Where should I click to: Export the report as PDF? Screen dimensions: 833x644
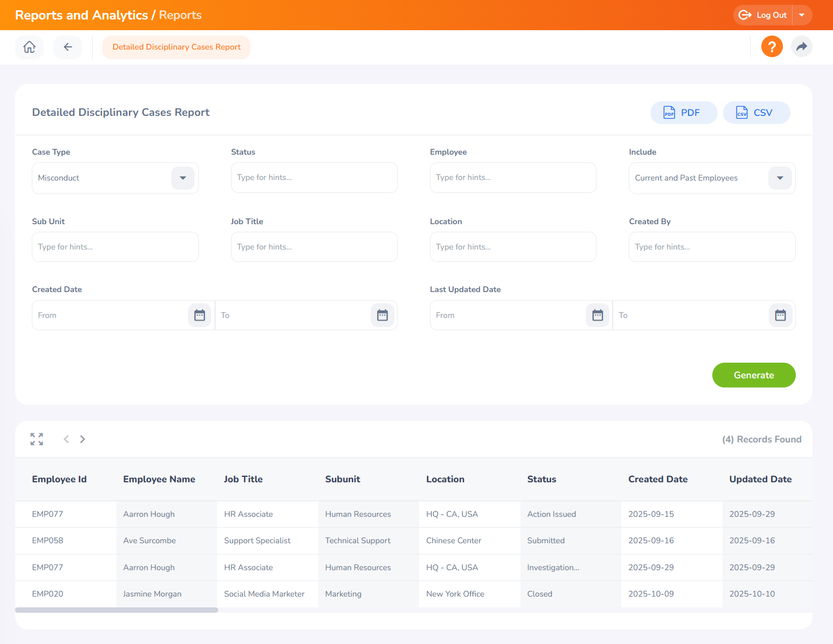684,112
